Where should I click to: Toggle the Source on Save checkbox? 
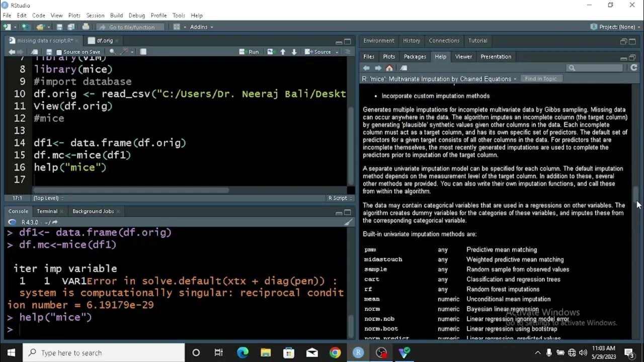[59, 52]
